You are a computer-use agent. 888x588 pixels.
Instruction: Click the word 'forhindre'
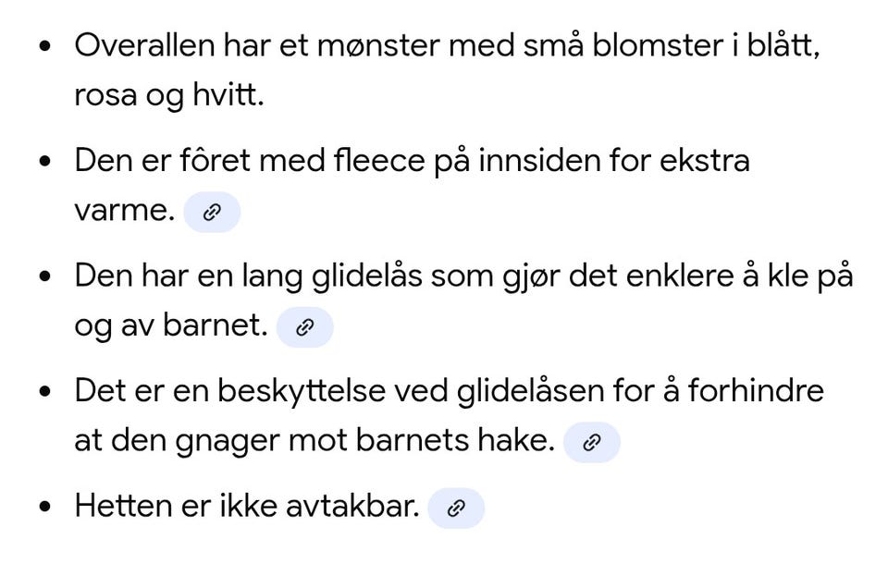[x=757, y=392]
